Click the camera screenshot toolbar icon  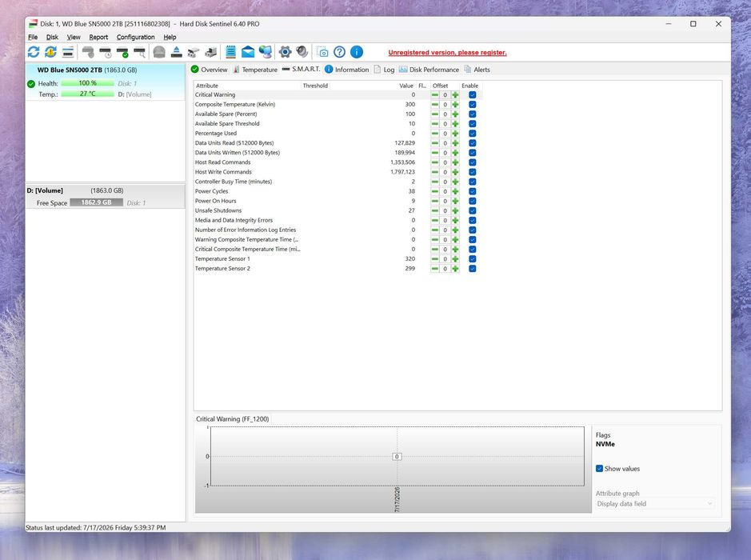click(x=323, y=52)
